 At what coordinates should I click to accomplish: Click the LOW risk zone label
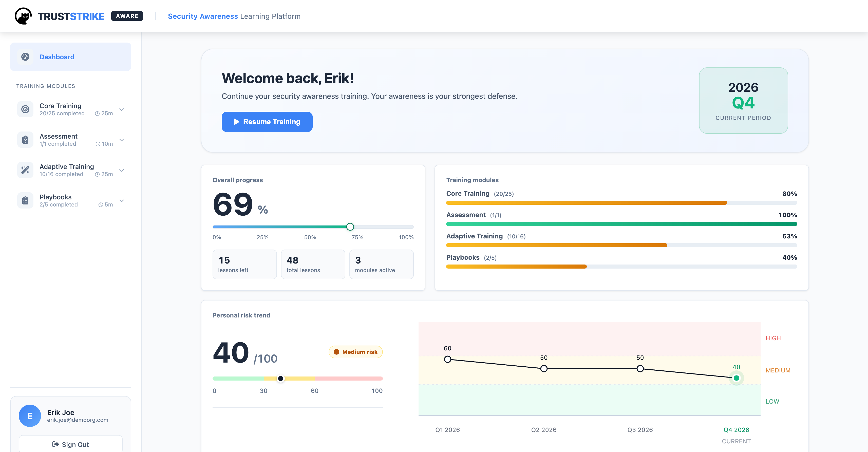tap(772, 401)
